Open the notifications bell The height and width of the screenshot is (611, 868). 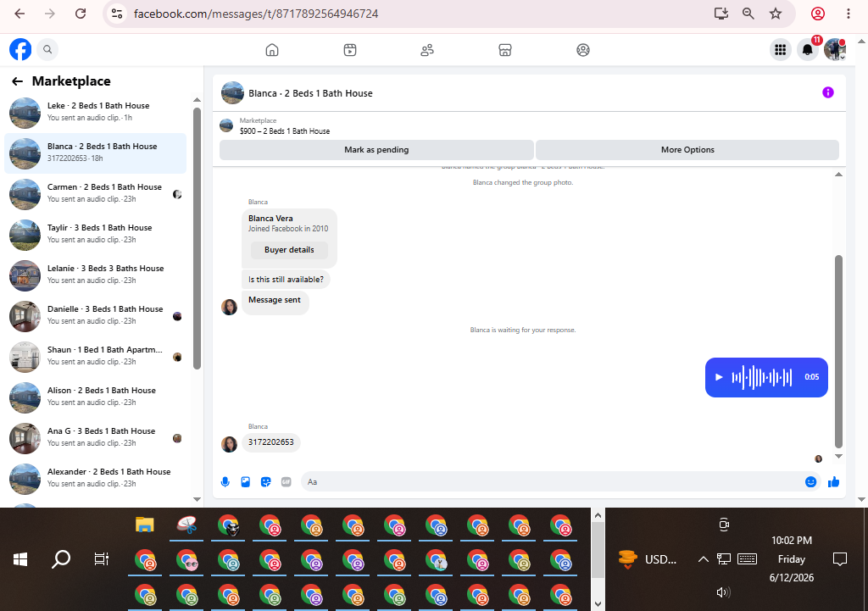[x=808, y=50]
